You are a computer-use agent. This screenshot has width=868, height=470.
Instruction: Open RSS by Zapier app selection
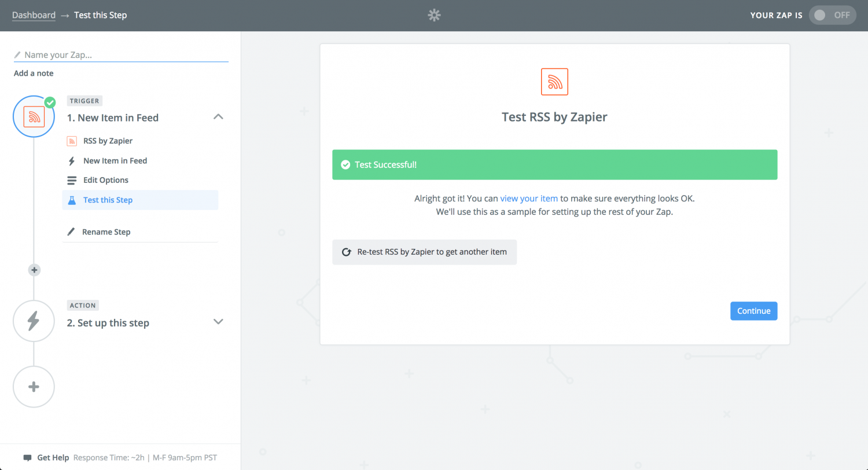tap(108, 141)
